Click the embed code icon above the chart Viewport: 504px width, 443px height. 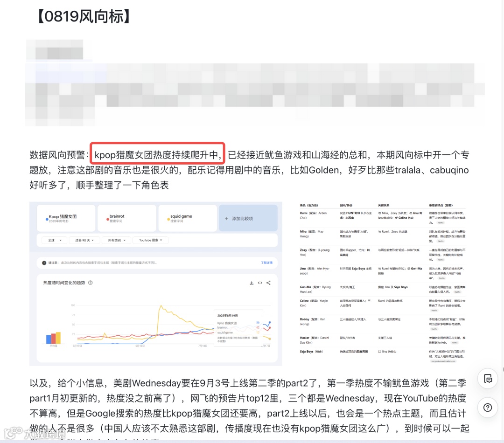(x=260, y=283)
